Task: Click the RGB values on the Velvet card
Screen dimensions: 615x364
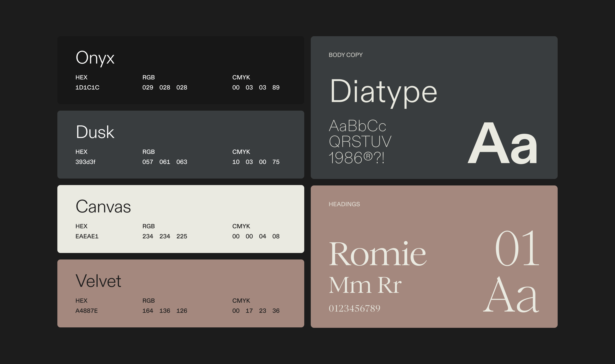Action: (165, 311)
